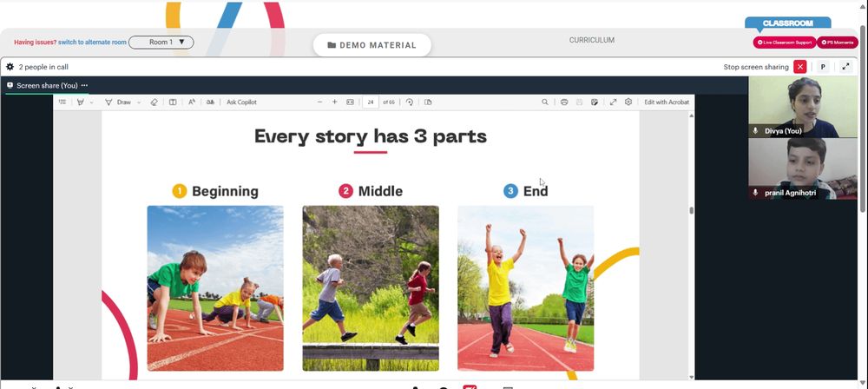
Task: Toggle fit to width icon
Action: (350, 102)
